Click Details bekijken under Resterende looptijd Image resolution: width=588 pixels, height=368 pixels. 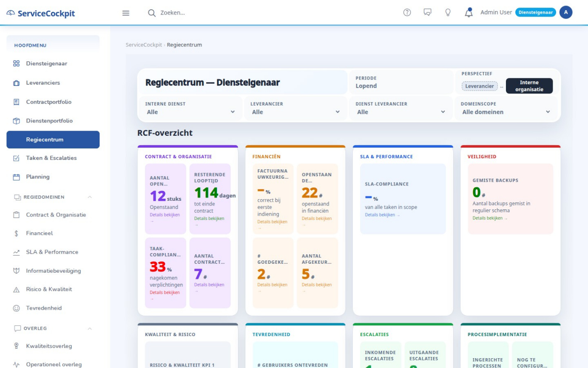click(209, 221)
